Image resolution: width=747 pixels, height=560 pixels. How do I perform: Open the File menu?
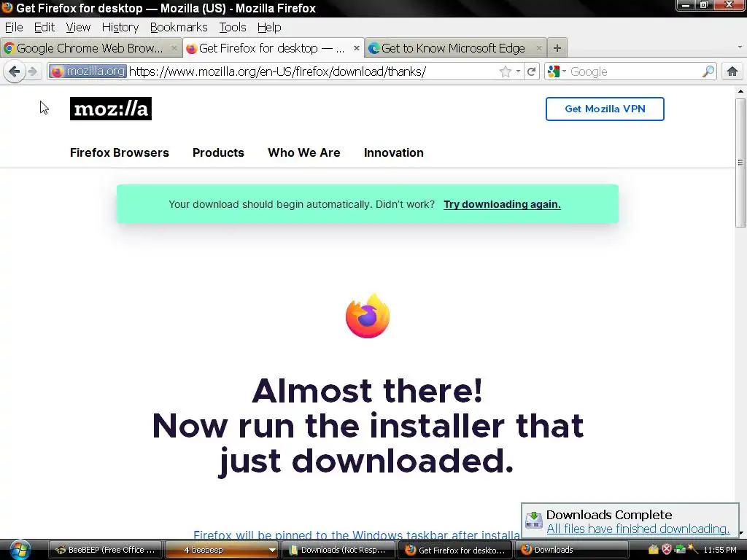tap(14, 27)
